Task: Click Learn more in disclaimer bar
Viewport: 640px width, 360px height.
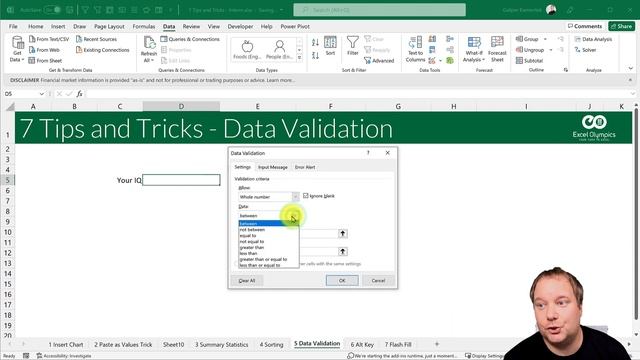Action: [280, 80]
